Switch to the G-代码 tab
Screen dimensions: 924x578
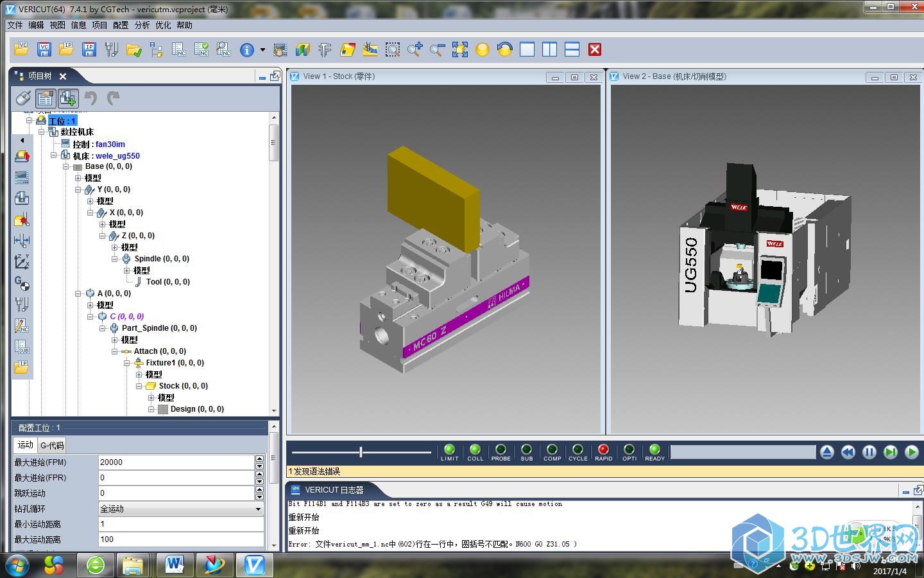point(52,445)
